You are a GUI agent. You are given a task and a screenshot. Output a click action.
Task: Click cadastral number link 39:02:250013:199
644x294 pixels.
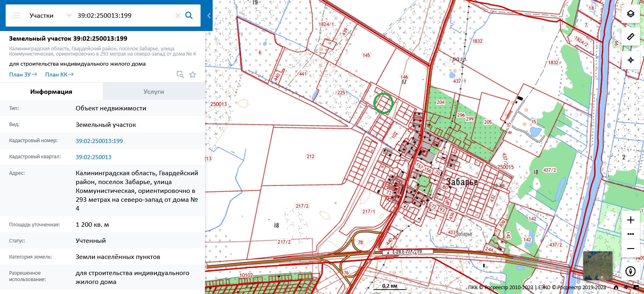point(99,141)
